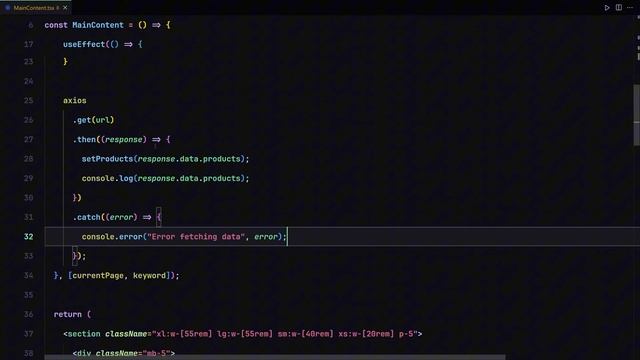640x360 pixels.
Task: Click '.catch' method call
Action: 87,217
